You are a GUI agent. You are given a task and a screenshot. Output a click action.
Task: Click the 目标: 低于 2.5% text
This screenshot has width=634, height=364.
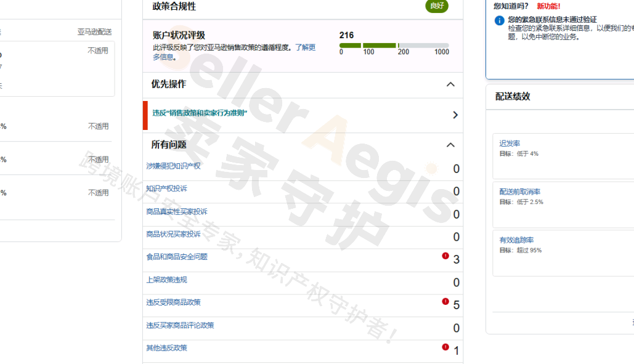point(521,202)
